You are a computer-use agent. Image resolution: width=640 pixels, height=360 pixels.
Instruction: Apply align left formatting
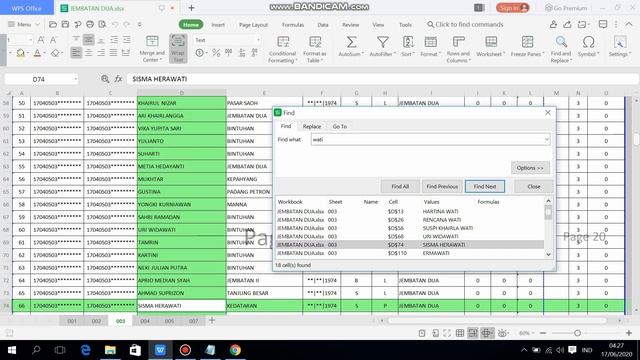(x=76, y=53)
